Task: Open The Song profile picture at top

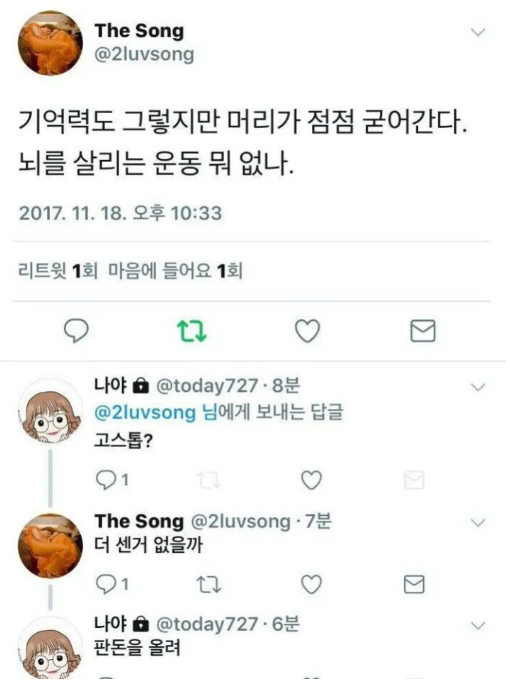Action: coord(50,43)
